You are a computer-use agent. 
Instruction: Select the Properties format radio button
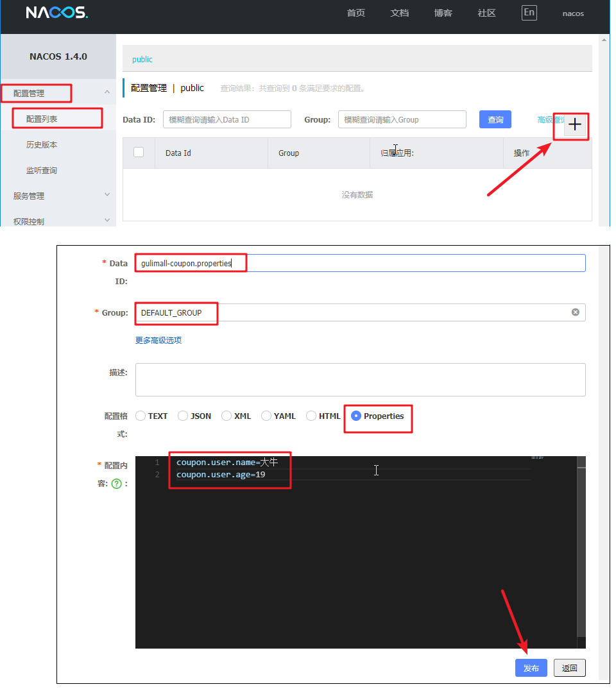click(x=356, y=416)
